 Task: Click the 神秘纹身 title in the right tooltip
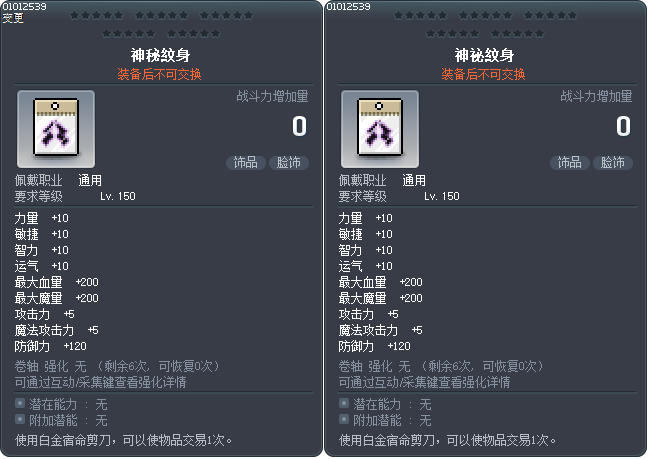tap(484, 55)
